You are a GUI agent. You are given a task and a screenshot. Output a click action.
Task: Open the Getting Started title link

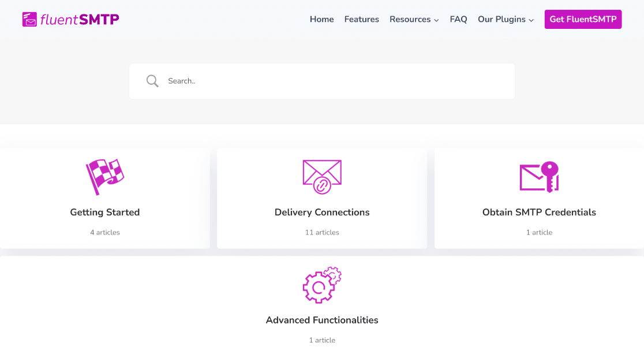[104, 212]
